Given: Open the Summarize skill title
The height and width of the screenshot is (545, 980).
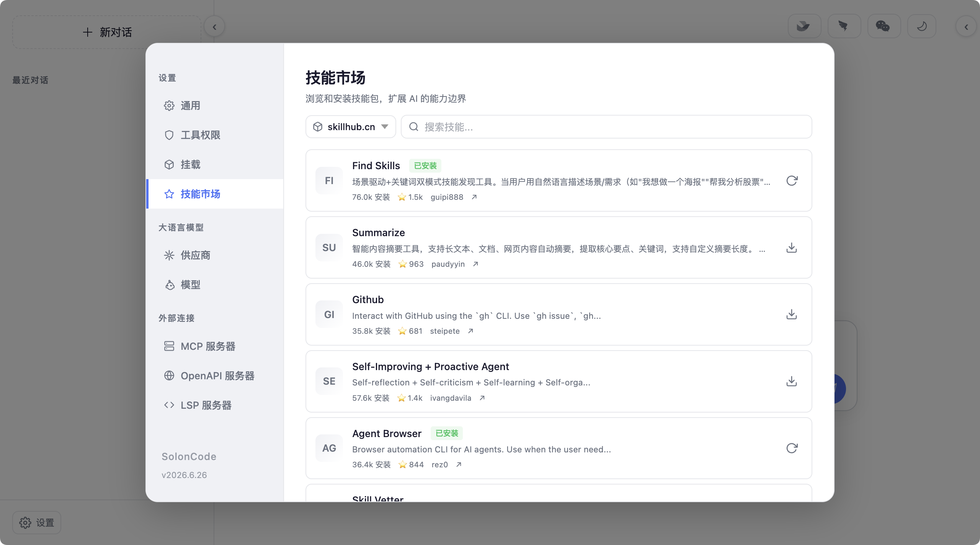Looking at the screenshot, I should [379, 233].
